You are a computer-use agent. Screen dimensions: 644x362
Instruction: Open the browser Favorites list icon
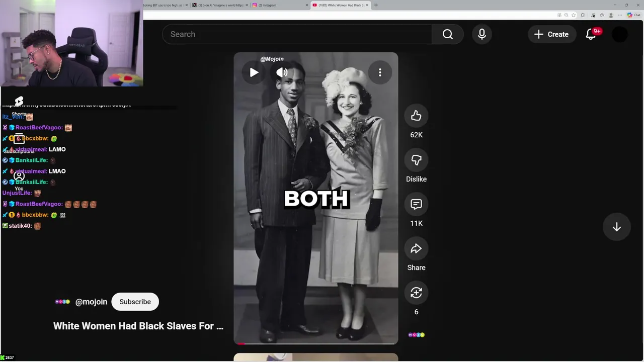point(602,15)
